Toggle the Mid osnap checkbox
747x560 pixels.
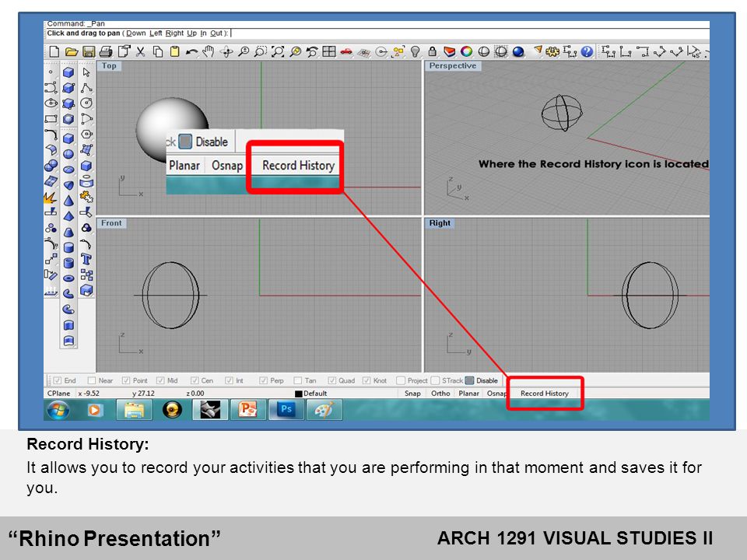click(160, 380)
